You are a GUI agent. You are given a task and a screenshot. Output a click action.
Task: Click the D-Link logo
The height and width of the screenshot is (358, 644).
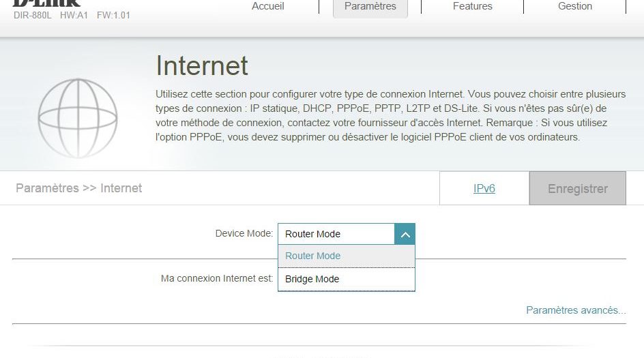click(47, 3)
